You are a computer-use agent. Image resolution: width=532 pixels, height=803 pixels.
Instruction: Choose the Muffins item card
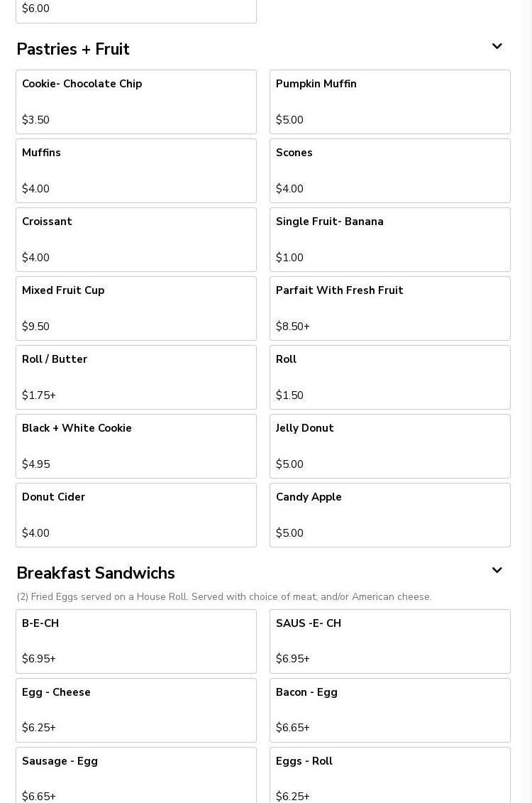tap(136, 170)
